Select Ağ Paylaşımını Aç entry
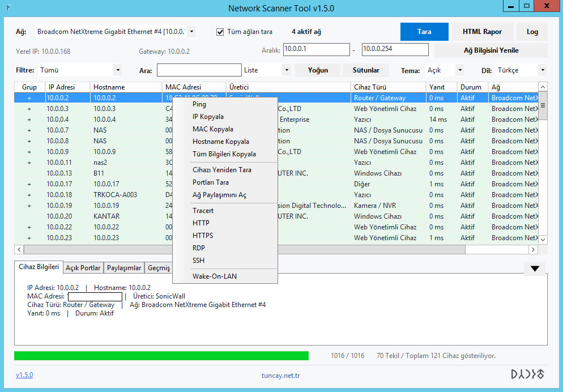 (225, 195)
